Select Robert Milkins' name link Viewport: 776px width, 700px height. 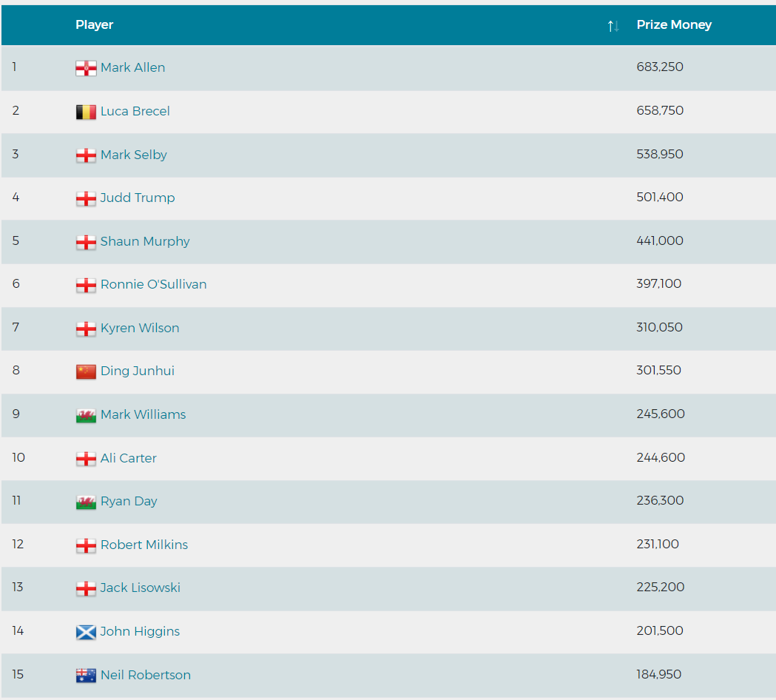(144, 545)
